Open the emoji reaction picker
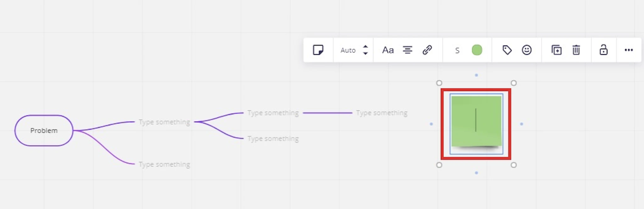 [527, 50]
